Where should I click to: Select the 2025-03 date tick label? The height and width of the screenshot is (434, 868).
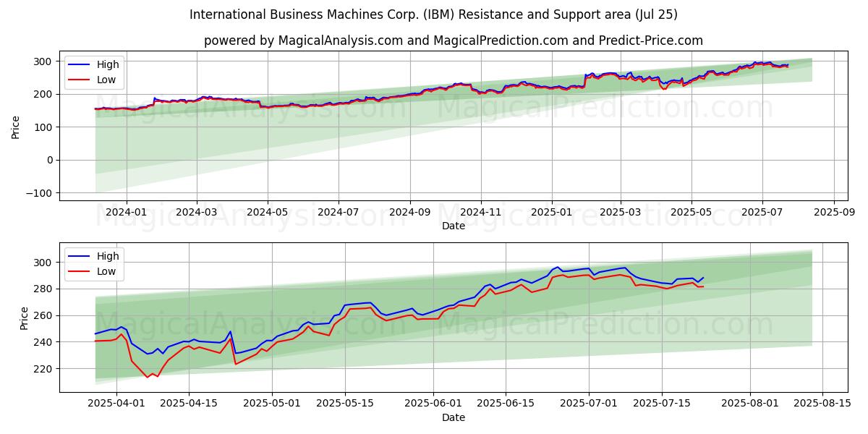[621, 212]
